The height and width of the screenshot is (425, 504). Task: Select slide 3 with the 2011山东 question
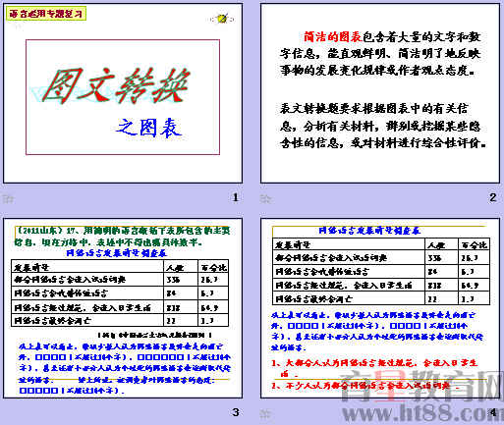tap(123, 308)
